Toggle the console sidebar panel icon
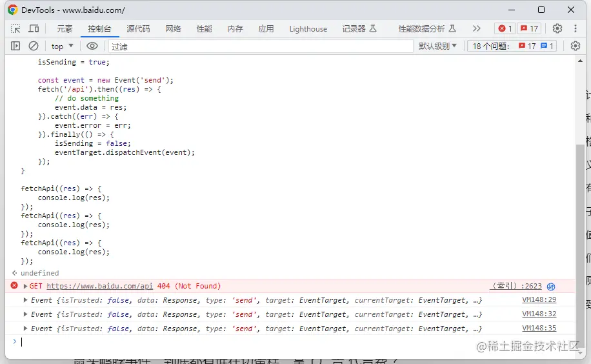The width and height of the screenshot is (591, 364). pos(15,46)
